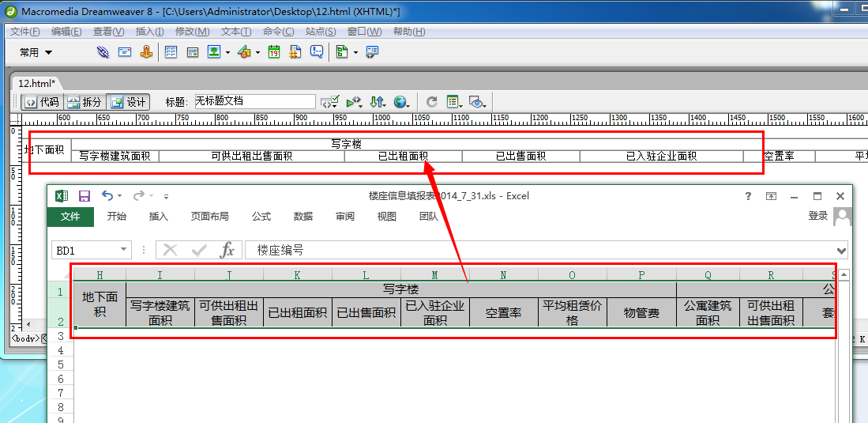Click the Tag Chooser icon
The height and width of the screenshot is (423, 868).
pos(372,52)
